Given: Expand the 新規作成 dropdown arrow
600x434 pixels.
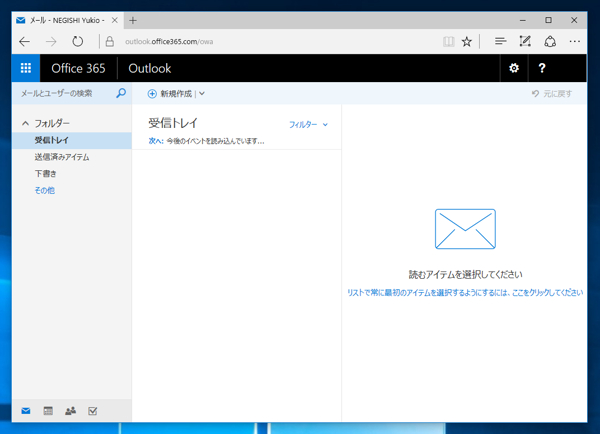Looking at the screenshot, I should 202,93.
